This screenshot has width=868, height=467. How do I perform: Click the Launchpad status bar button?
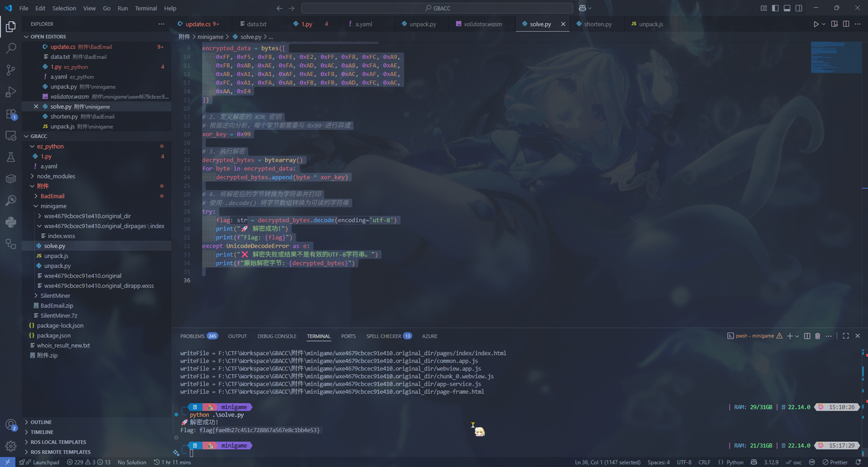(42, 462)
